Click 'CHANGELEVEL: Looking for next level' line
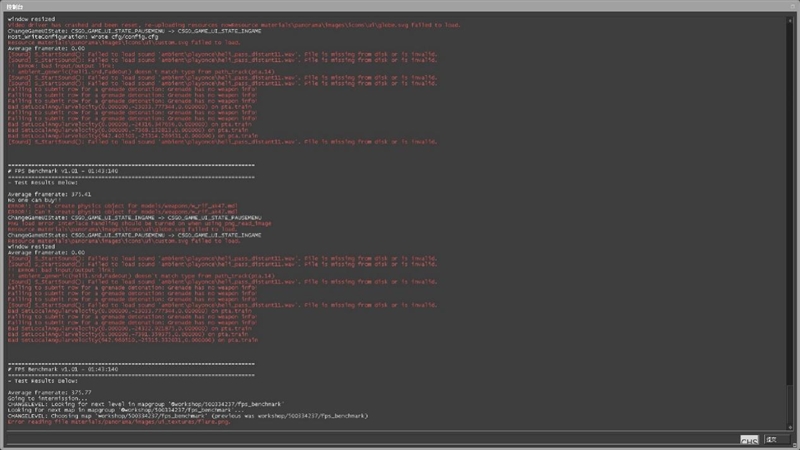This screenshot has width=800, height=450. tap(146, 404)
